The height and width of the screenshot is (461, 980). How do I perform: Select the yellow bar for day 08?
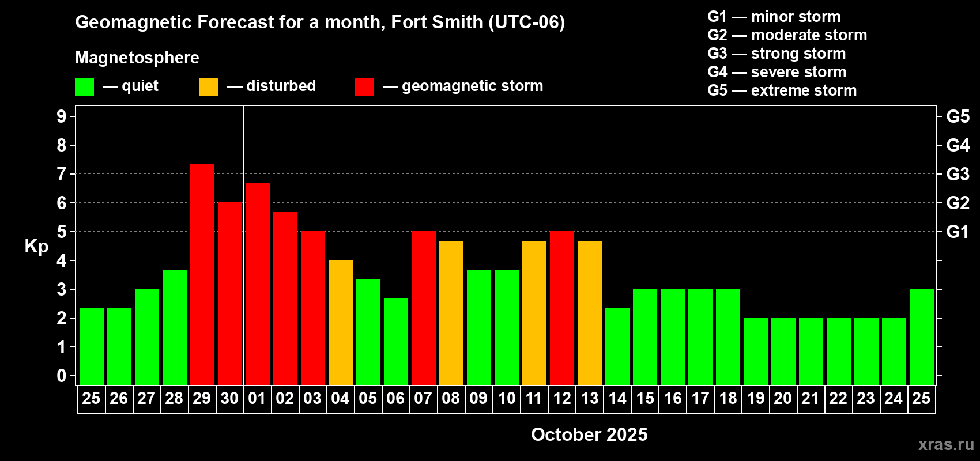pyautogui.click(x=451, y=313)
